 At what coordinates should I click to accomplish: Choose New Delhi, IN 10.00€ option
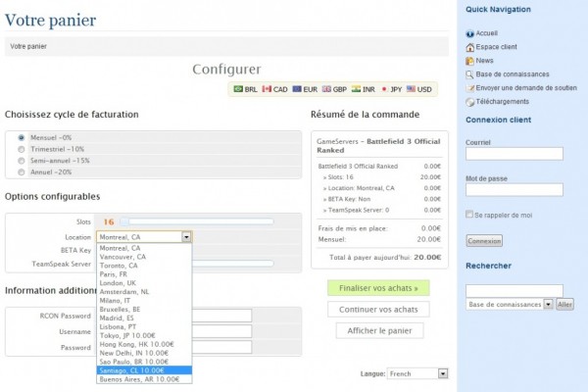(x=144, y=353)
